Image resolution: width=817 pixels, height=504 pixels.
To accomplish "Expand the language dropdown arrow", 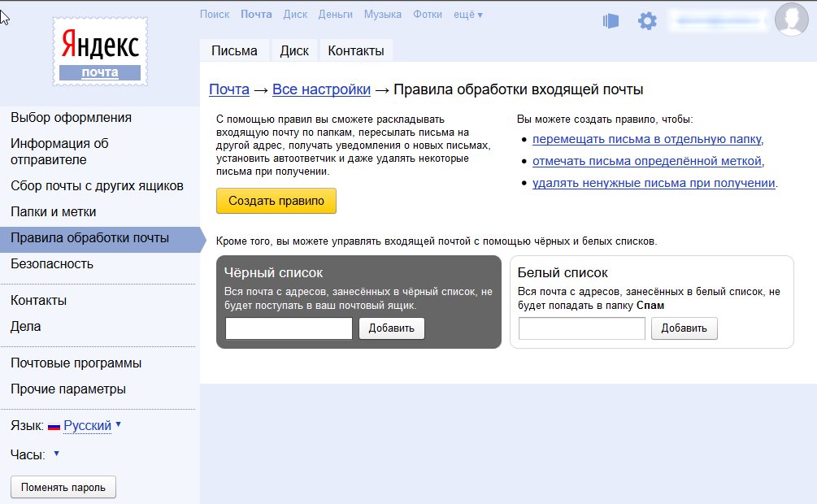I will [118, 424].
